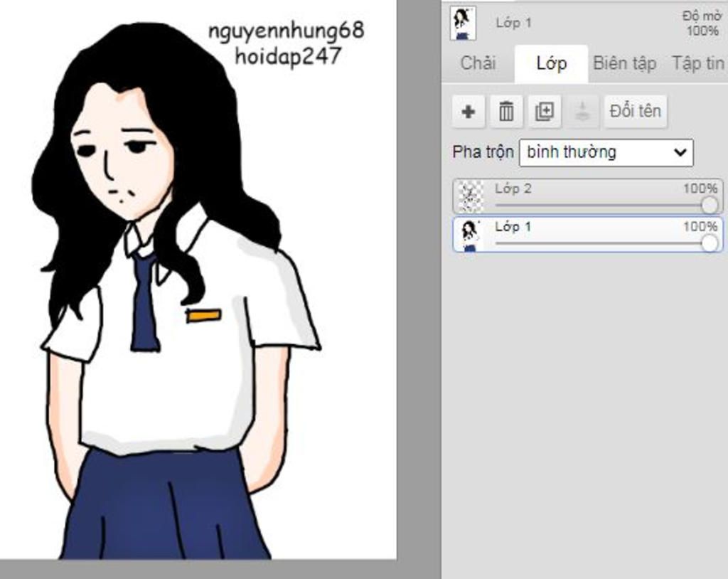Delete layer using trash can icon

click(x=506, y=112)
